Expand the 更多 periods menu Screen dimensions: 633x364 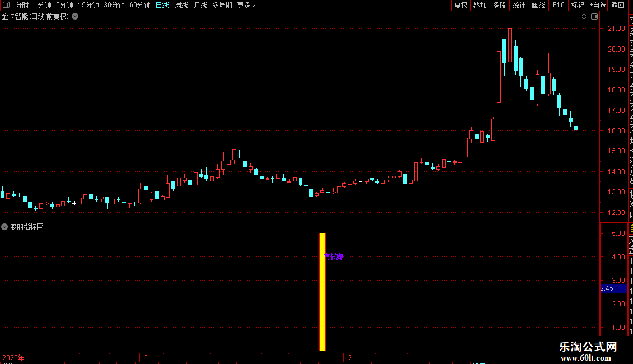[246, 5]
